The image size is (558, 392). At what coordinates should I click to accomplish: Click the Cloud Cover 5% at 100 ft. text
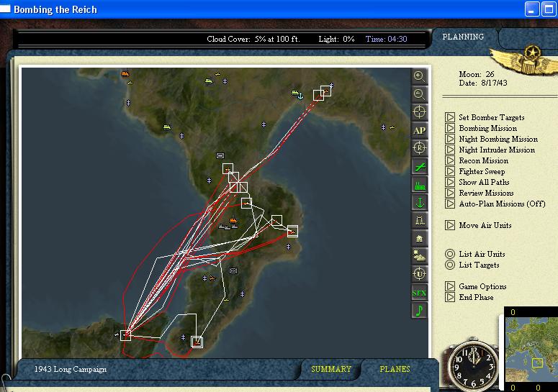(x=253, y=39)
